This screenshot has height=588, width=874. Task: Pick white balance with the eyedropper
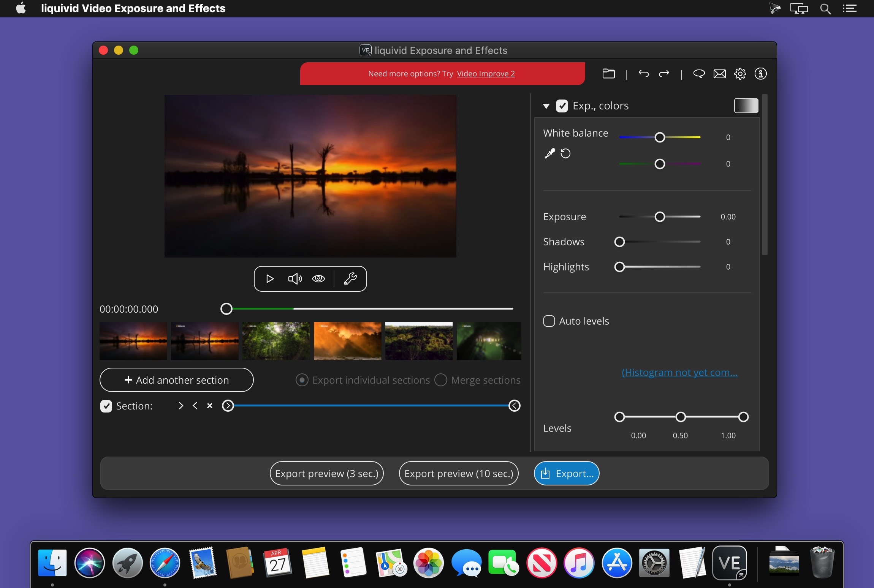(x=549, y=153)
